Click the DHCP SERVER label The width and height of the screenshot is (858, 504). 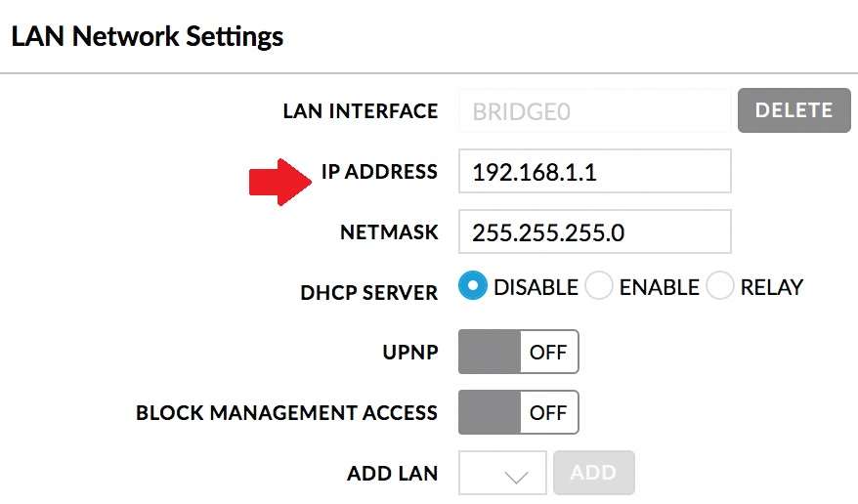click(x=369, y=291)
